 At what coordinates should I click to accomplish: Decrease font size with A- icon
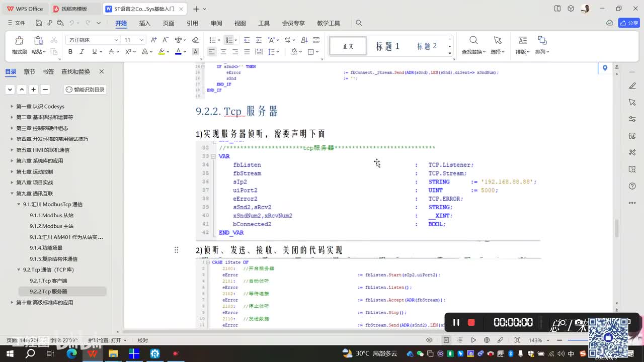tap(166, 40)
